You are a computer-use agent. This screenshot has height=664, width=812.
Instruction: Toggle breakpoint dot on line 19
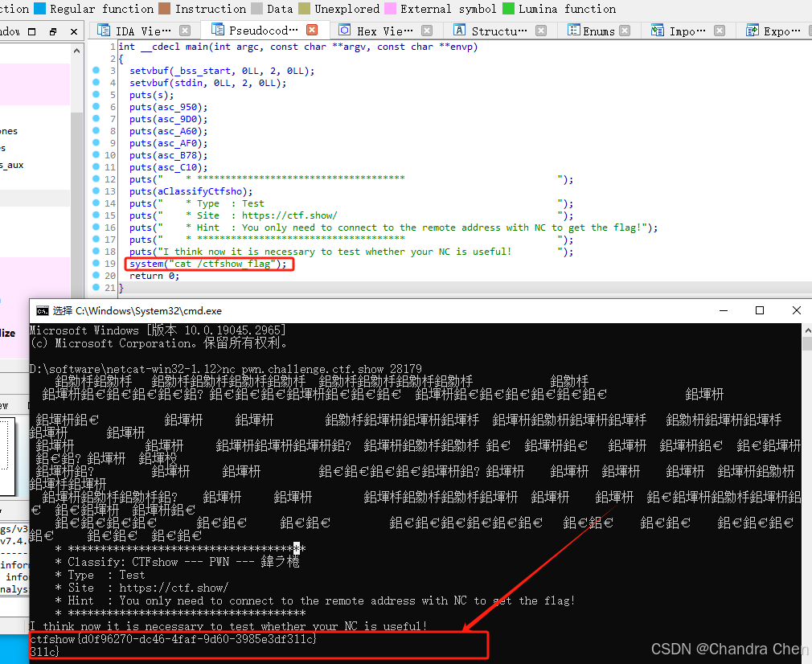pos(96,263)
